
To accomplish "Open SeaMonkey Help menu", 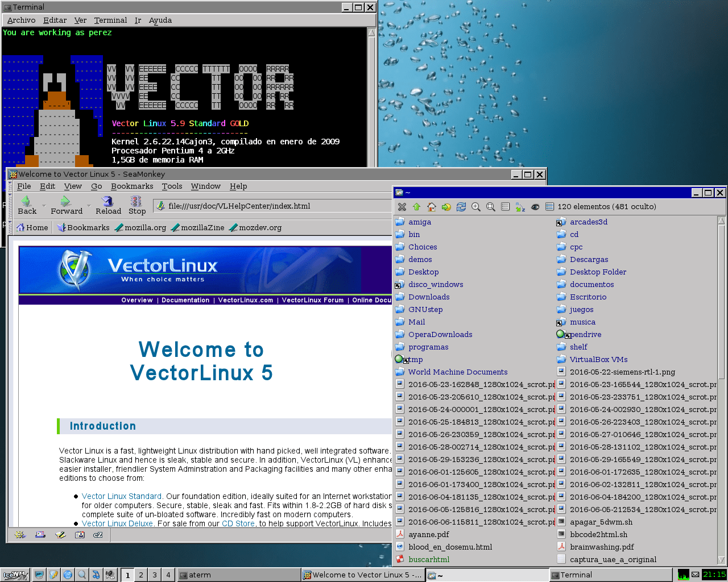I will point(238,186).
